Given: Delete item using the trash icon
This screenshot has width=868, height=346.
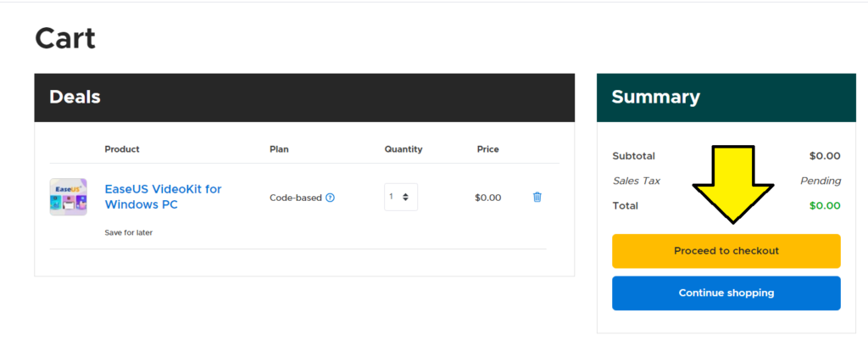Looking at the screenshot, I should pos(537,197).
